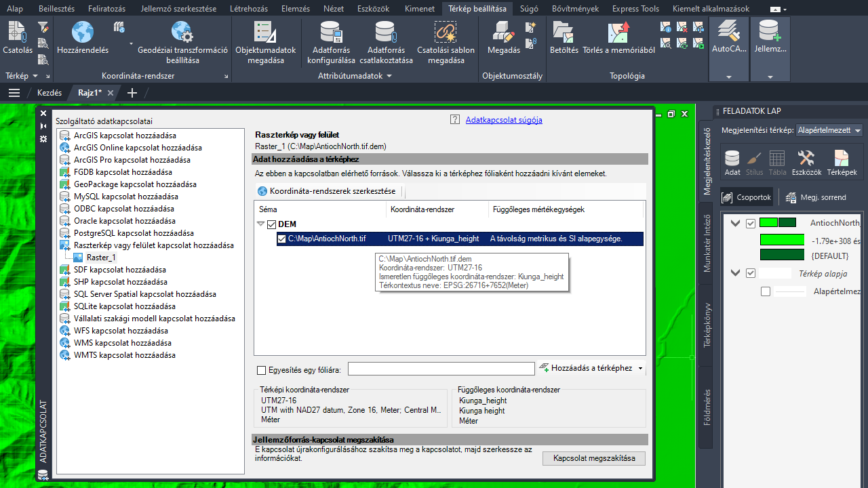This screenshot has width=868, height=488.
Task: Click Koordináta-rendszerek szerkesztése button
Action: (326, 191)
